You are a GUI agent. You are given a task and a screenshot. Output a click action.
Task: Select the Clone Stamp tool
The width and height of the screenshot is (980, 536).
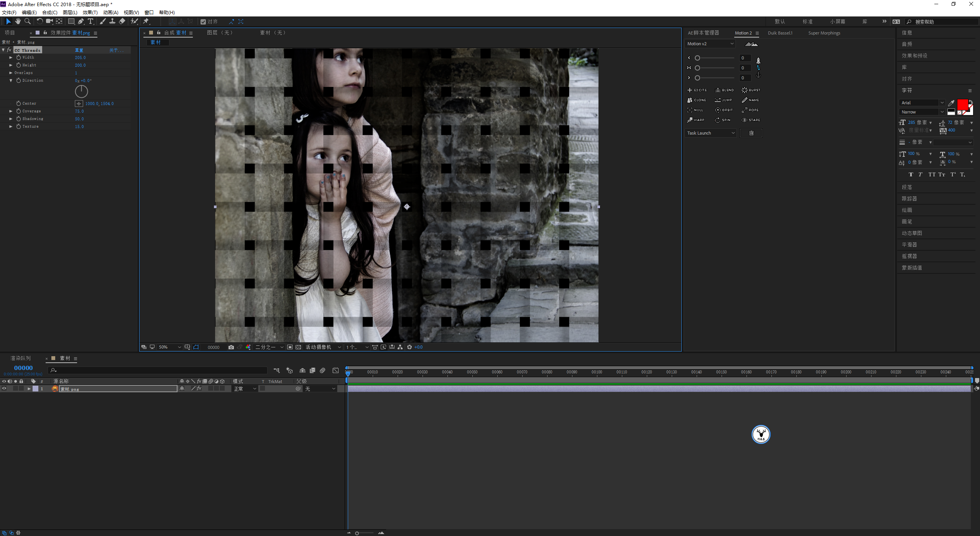[112, 21]
